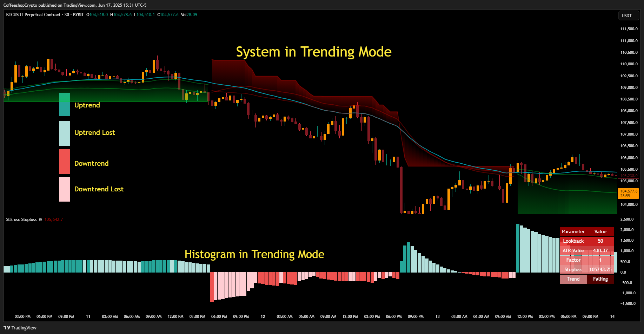Click the Vol 28.09 reading
Screen dimensions: 644x334
click(x=189, y=15)
